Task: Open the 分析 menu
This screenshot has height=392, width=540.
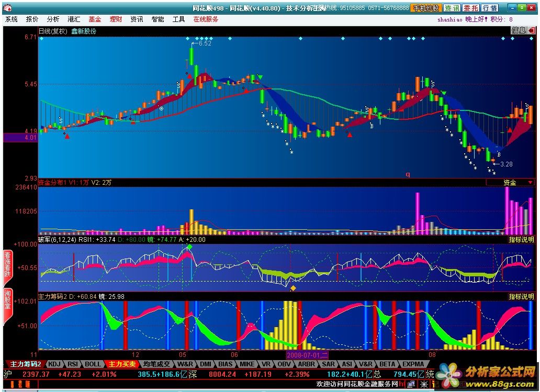Action: click(x=53, y=19)
